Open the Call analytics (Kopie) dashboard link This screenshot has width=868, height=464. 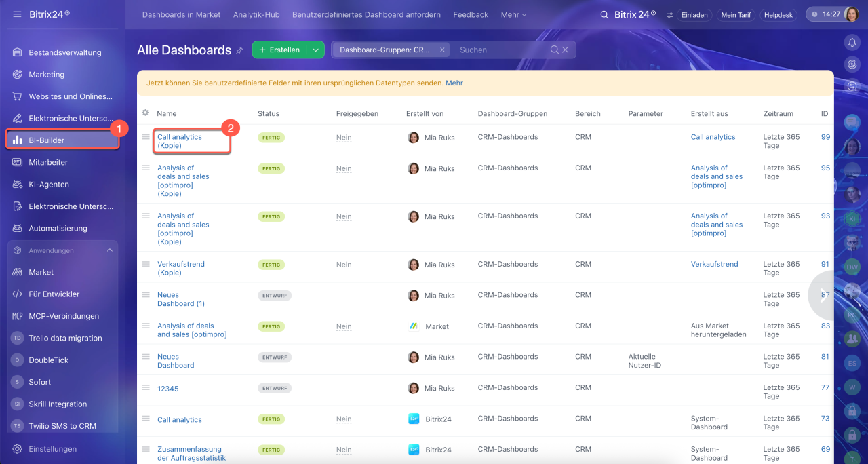pos(180,141)
